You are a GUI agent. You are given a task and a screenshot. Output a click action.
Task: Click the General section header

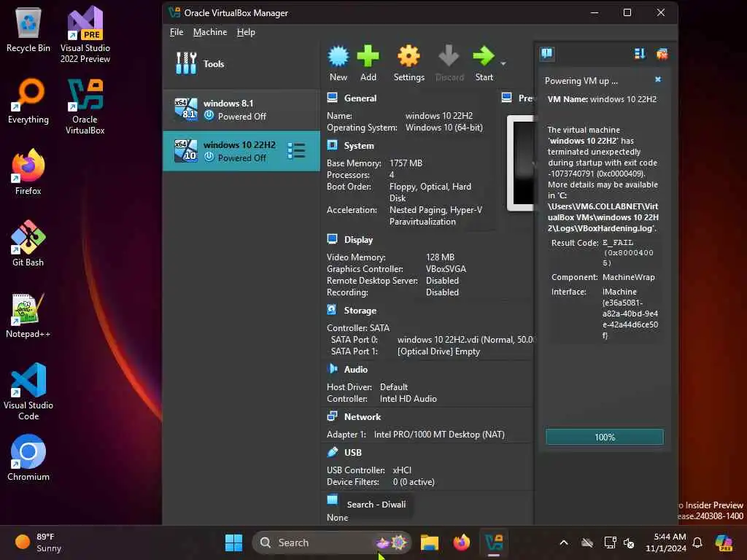(360, 98)
